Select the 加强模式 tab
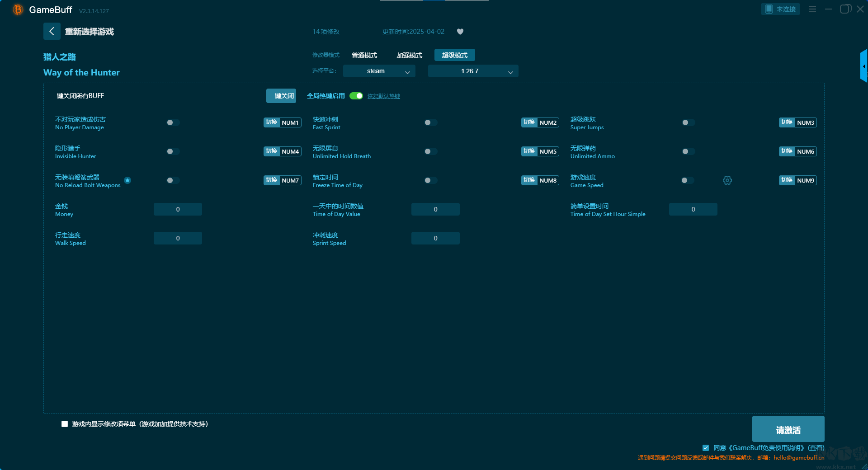 [x=409, y=55]
